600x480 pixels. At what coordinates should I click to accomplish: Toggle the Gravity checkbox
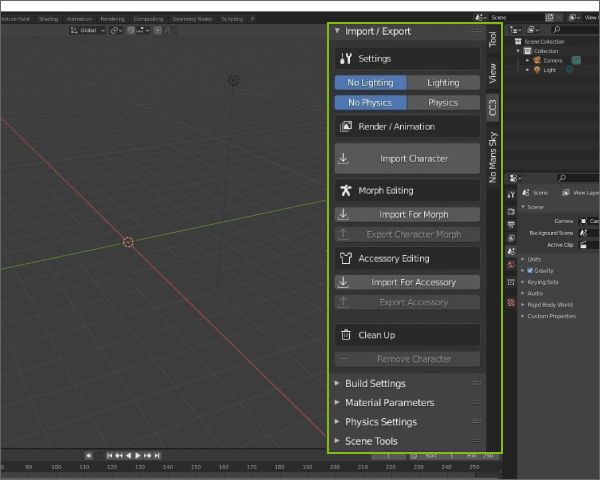(530, 271)
